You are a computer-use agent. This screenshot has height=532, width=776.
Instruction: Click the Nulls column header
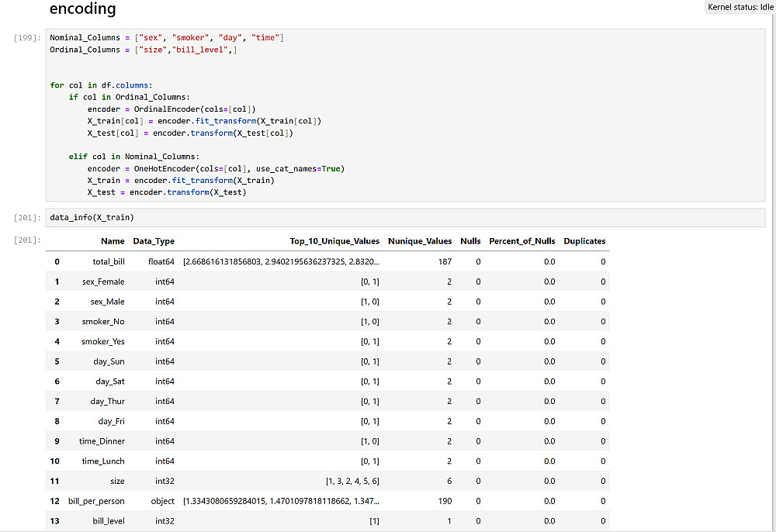pyautogui.click(x=470, y=241)
